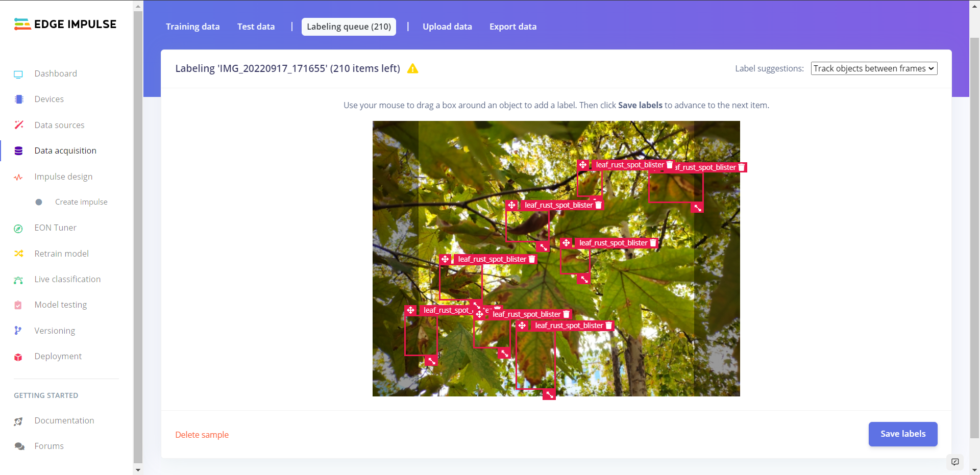The width and height of the screenshot is (980, 475).
Task: Click the EON Tuner compass icon
Action: click(x=18, y=229)
